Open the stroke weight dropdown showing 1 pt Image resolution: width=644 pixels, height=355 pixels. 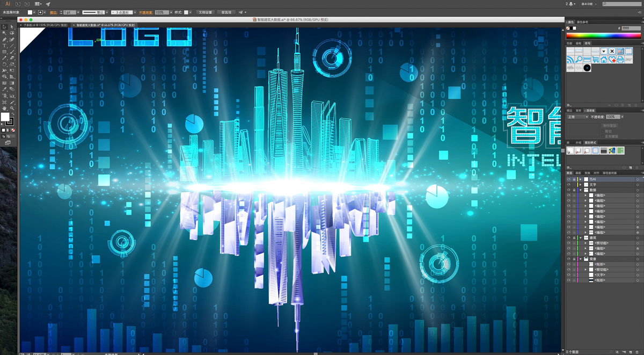click(x=78, y=12)
